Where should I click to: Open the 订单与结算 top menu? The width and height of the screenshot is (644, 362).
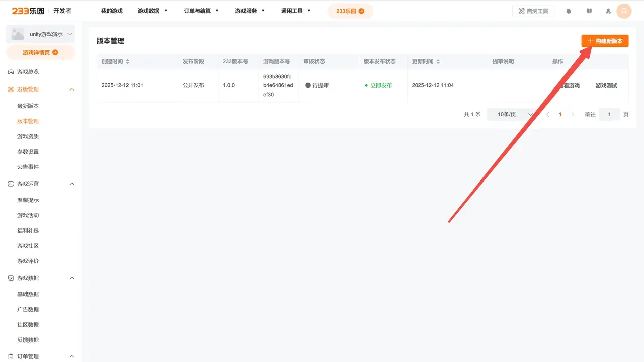[x=201, y=11]
